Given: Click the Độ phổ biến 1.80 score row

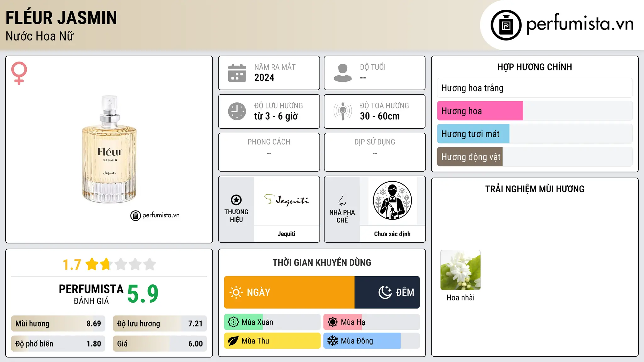Looking at the screenshot, I should pos(58,344).
